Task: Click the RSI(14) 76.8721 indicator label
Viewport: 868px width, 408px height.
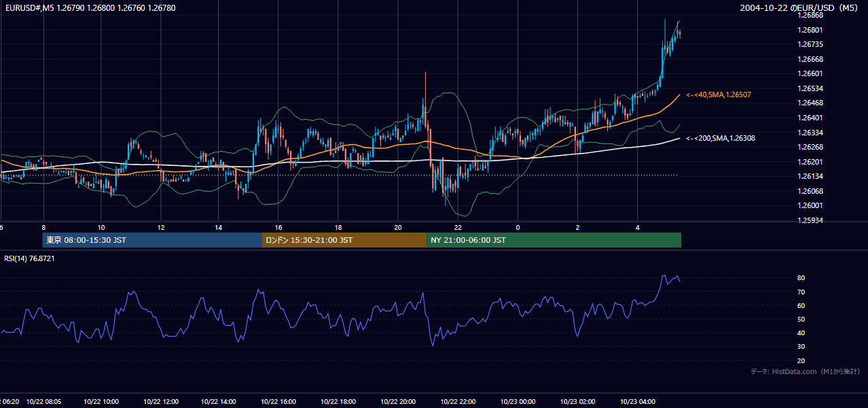Action: (30, 258)
